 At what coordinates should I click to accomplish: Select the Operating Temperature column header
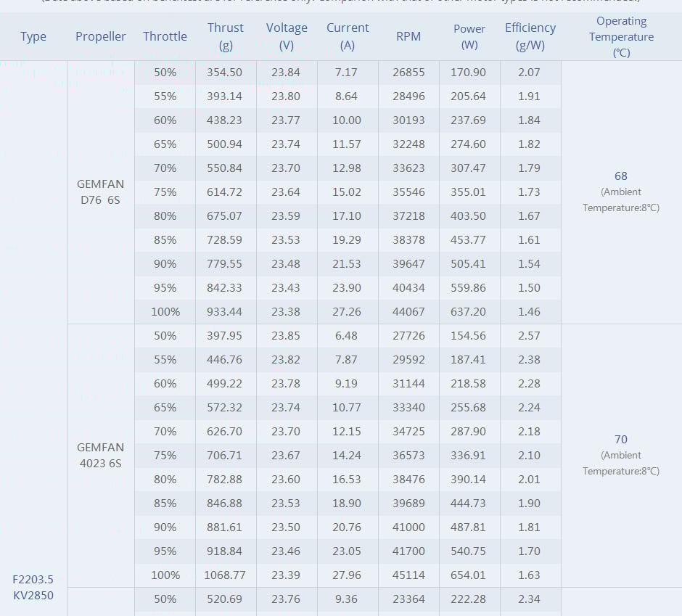pyautogui.click(x=621, y=36)
